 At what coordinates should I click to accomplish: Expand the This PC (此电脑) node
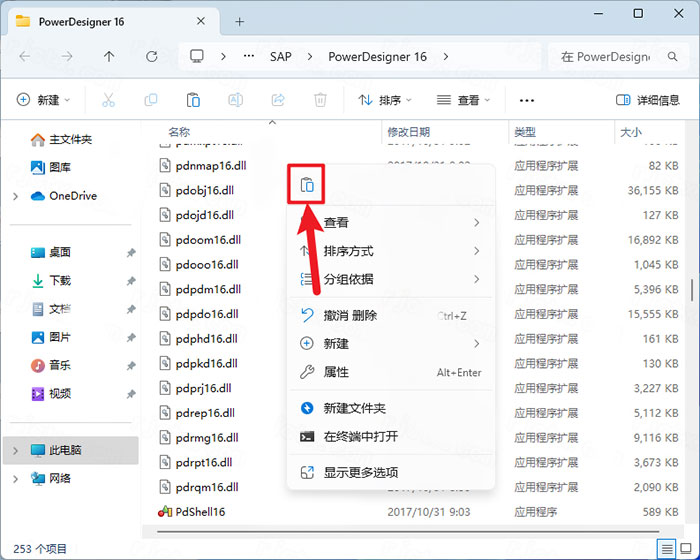click(16, 451)
